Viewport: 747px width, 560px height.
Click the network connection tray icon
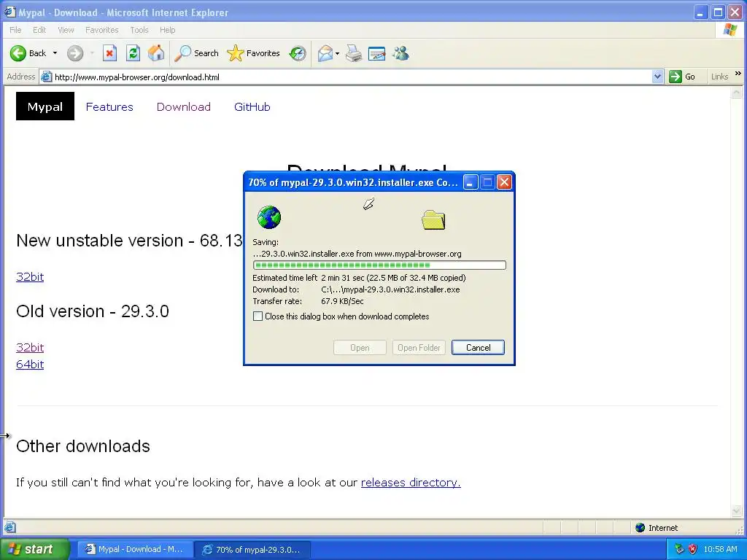[x=679, y=549]
